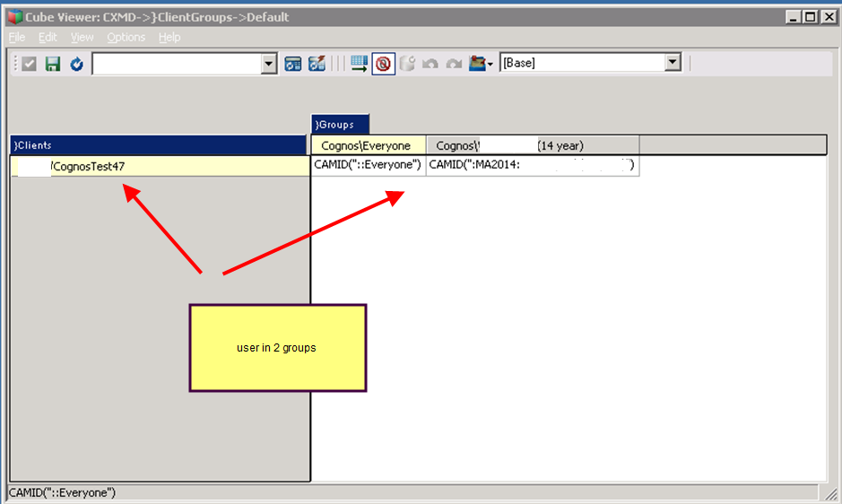Click the export grid arrow icon

360,64
